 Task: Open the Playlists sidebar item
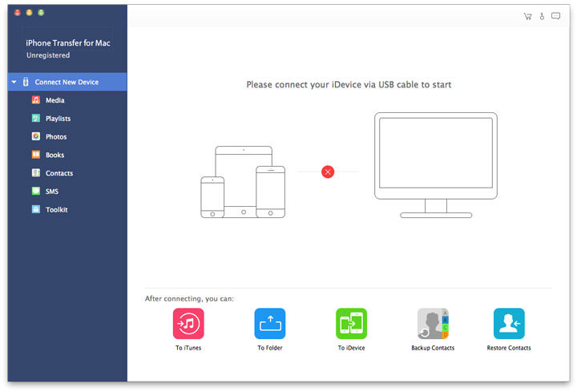[x=58, y=119]
